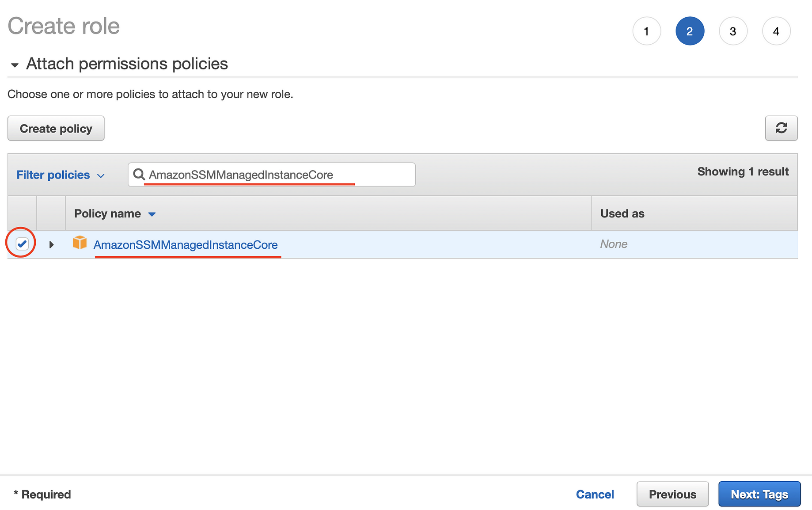
Task: Jump to wizard step 3
Action: [733, 31]
